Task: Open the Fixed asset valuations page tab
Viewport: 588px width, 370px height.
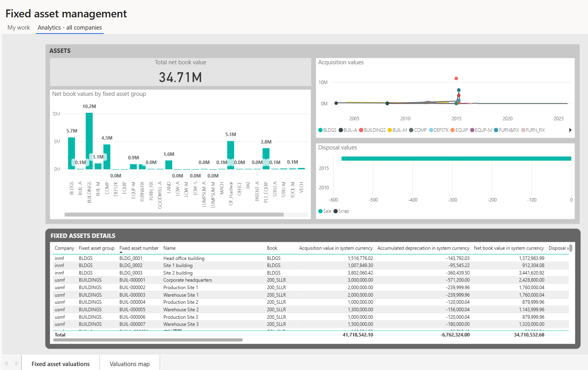Action: 61,364
